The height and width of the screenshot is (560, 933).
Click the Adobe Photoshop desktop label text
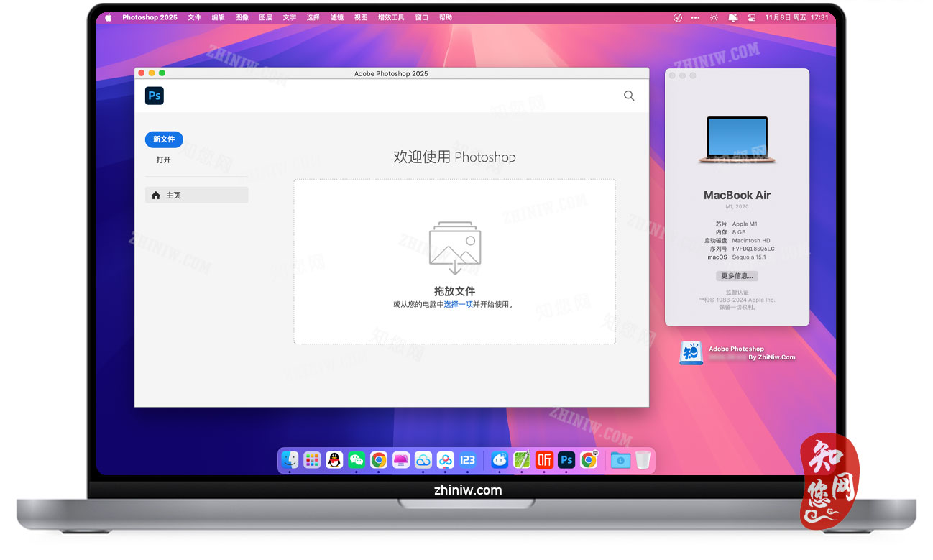(x=736, y=349)
